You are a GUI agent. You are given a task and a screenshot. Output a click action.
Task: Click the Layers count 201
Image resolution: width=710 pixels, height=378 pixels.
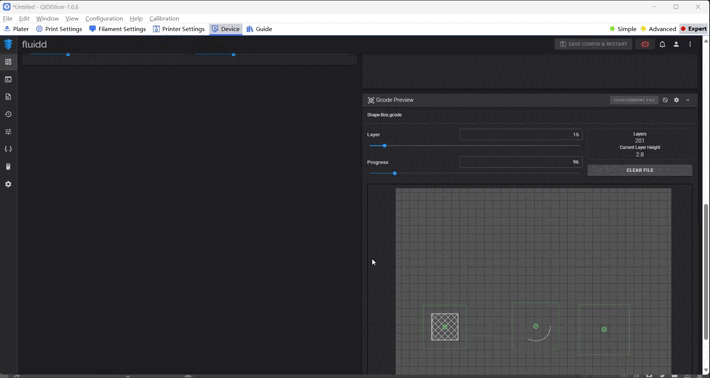[640, 141]
